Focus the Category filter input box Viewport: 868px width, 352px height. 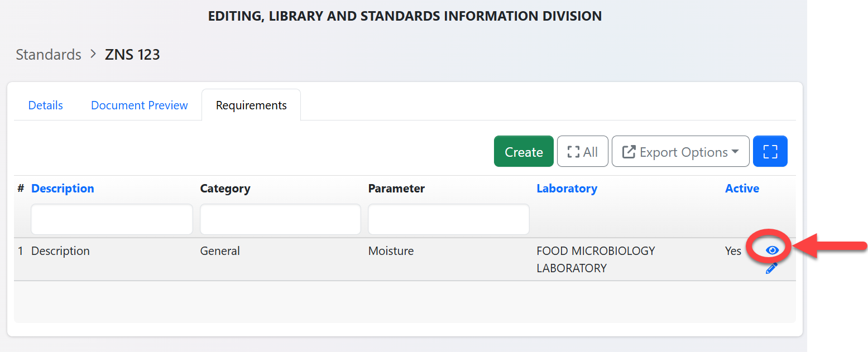coord(280,219)
